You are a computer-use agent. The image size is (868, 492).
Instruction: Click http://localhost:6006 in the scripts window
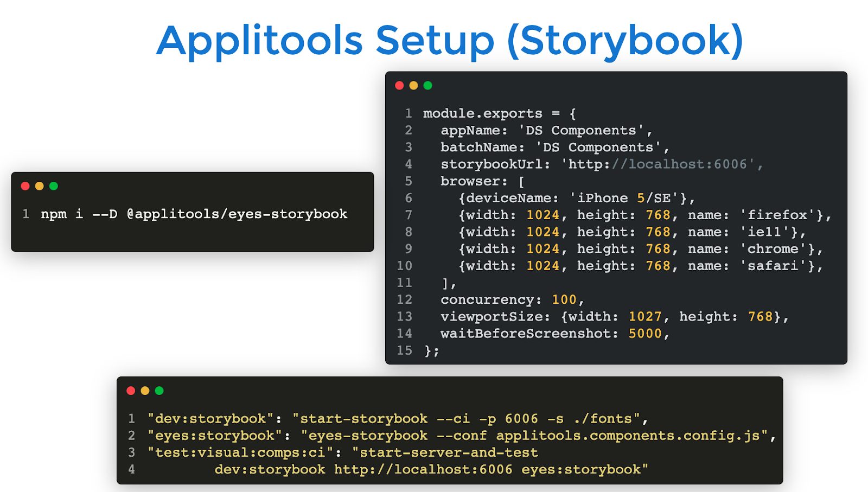(423, 469)
